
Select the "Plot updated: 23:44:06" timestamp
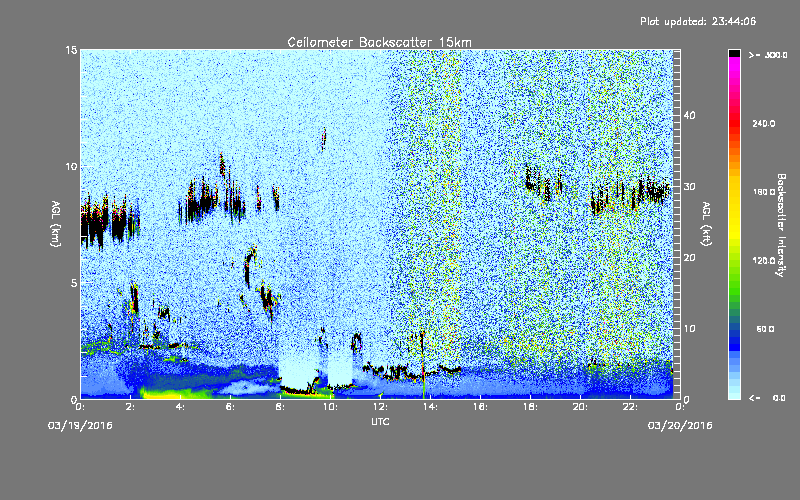tap(698, 21)
